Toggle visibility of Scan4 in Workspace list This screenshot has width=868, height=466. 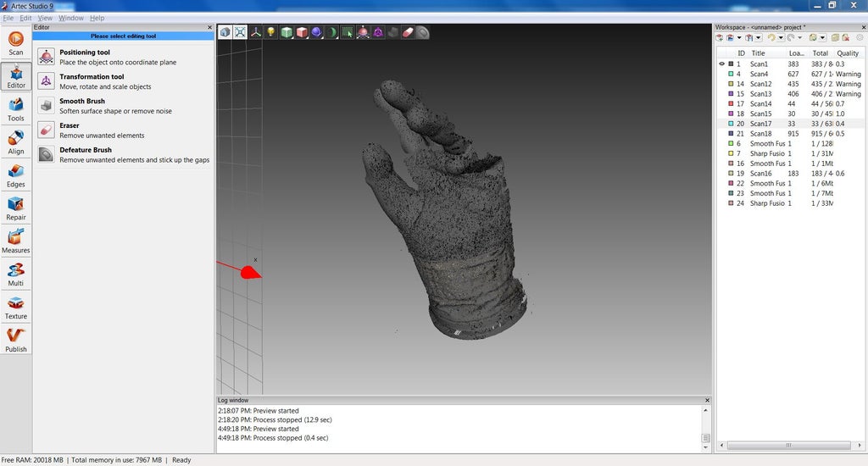[722, 74]
